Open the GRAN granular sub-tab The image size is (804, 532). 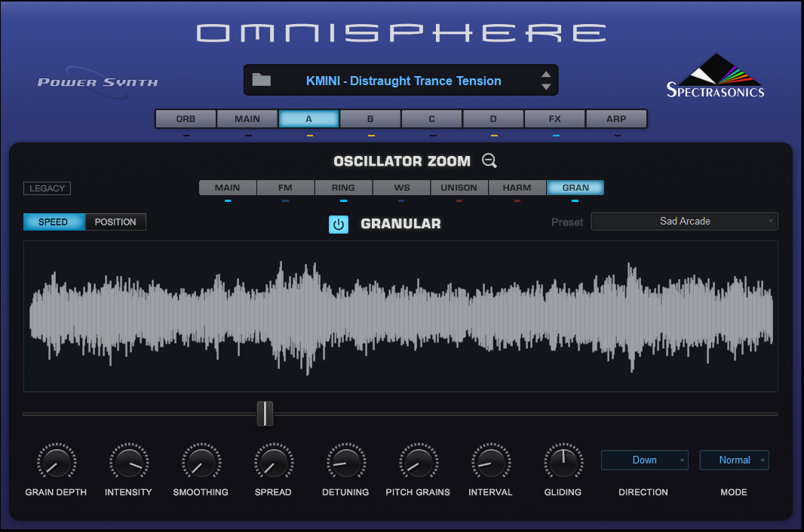[575, 188]
